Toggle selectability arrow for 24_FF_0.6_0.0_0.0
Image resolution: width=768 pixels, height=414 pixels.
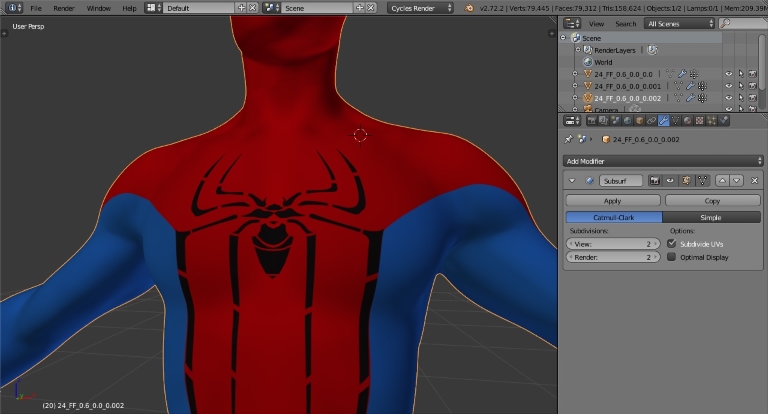click(x=741, y=74)
